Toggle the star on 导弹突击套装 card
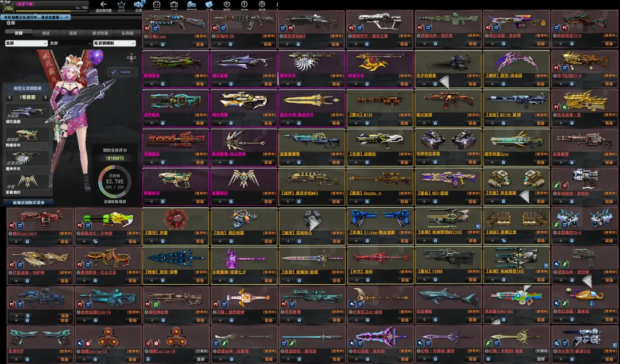Viewport: 620px width, 364px height. [424, 162]
